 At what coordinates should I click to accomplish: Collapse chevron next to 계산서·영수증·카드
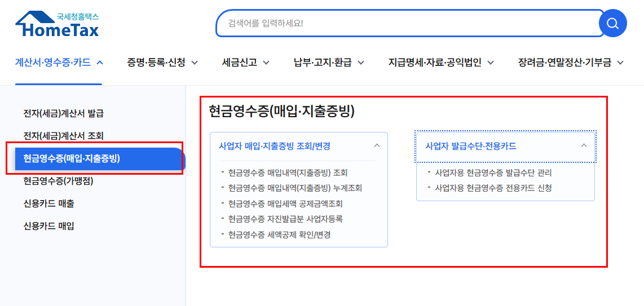[x=99, y=63]
